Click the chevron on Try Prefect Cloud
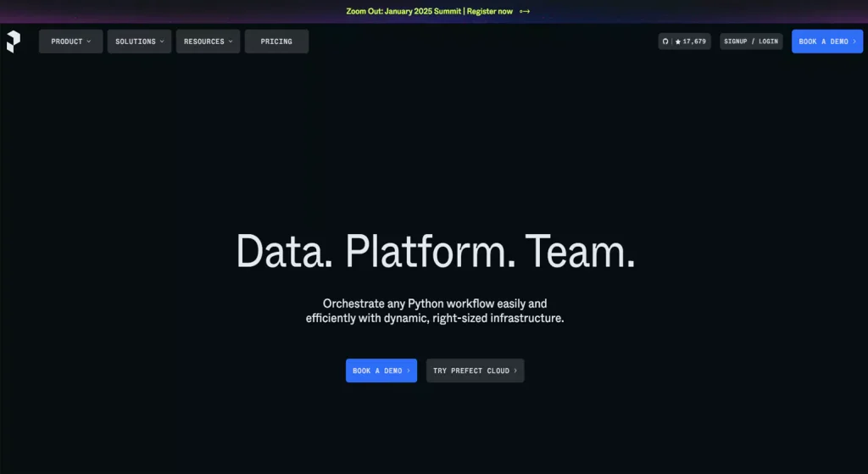The height and width of the screenshot is (474, 868). [x=515, y=371]
